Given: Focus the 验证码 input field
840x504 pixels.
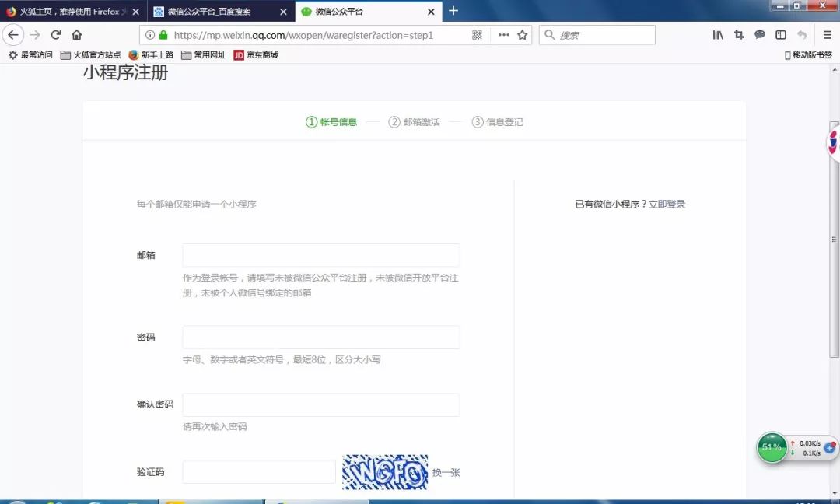Looking at the screenshot, I should tap(259, 472).
